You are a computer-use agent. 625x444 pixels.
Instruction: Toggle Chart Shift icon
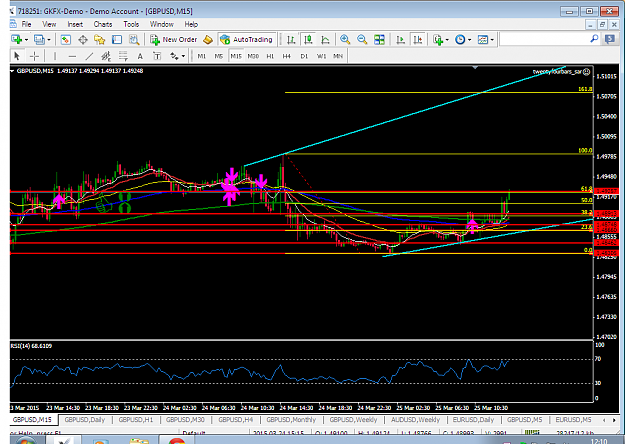[x=418, y=39]
